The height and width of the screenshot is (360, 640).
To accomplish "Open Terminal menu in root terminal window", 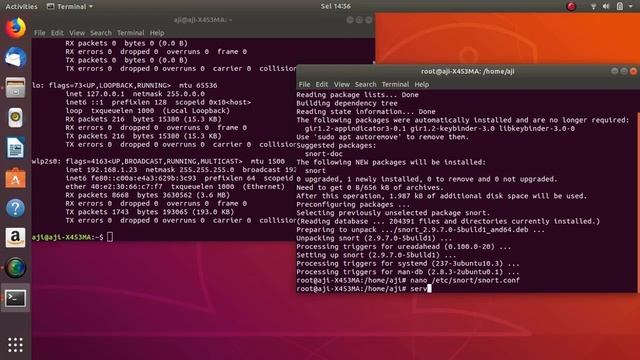I will coord(395,84).
